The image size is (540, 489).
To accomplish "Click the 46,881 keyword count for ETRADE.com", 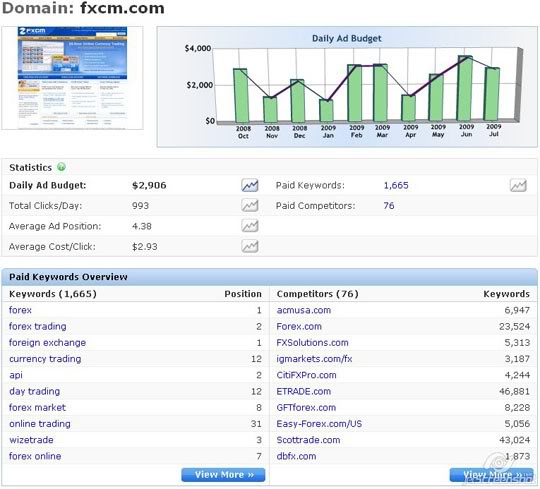I will [x=515, y=391].
